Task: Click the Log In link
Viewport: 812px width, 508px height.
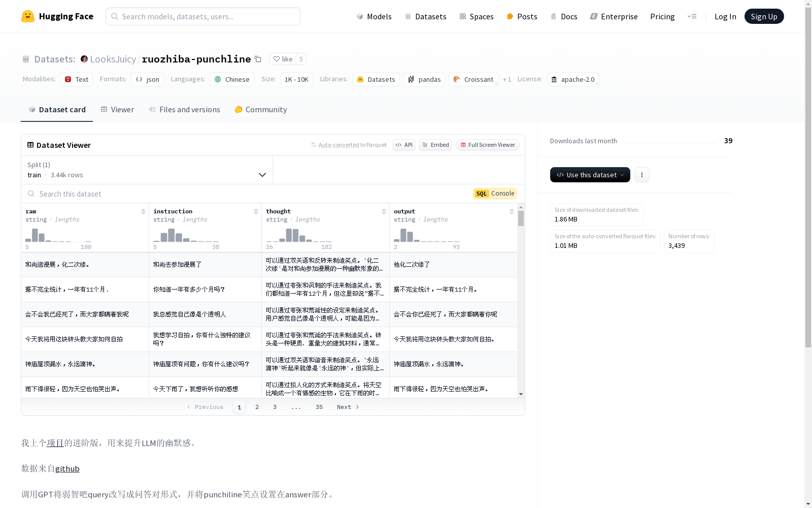Action: pyautogui.click(x=725, y=16)
